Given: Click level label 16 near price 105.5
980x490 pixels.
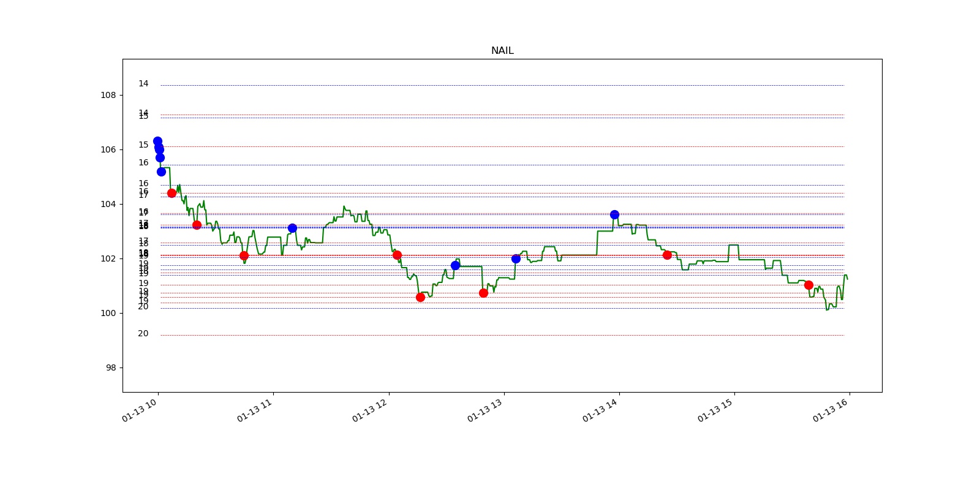Looking at the screenshot, I should click(143, 162).
